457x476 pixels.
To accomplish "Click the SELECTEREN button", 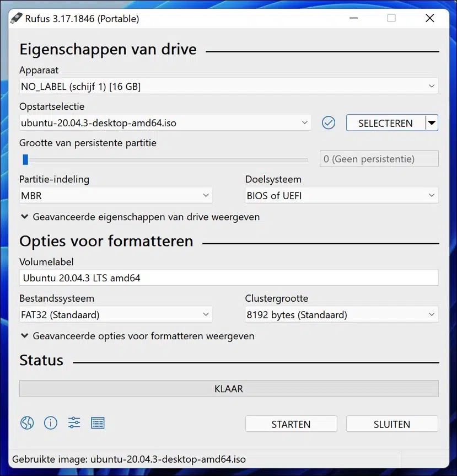I will [385, 123].
